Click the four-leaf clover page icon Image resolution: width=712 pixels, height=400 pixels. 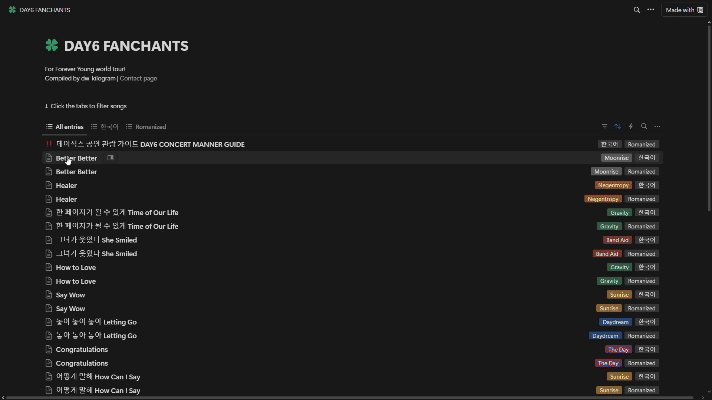pos(52,46)
